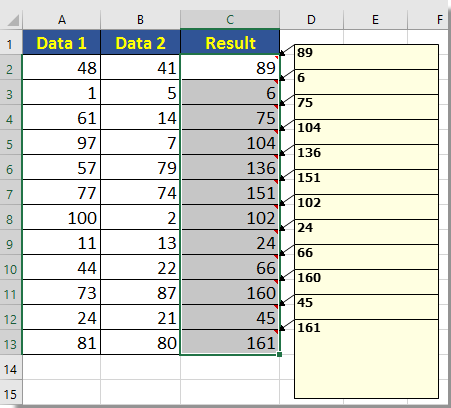
Task: Select result cell showing 75
Action: point(230,117)
